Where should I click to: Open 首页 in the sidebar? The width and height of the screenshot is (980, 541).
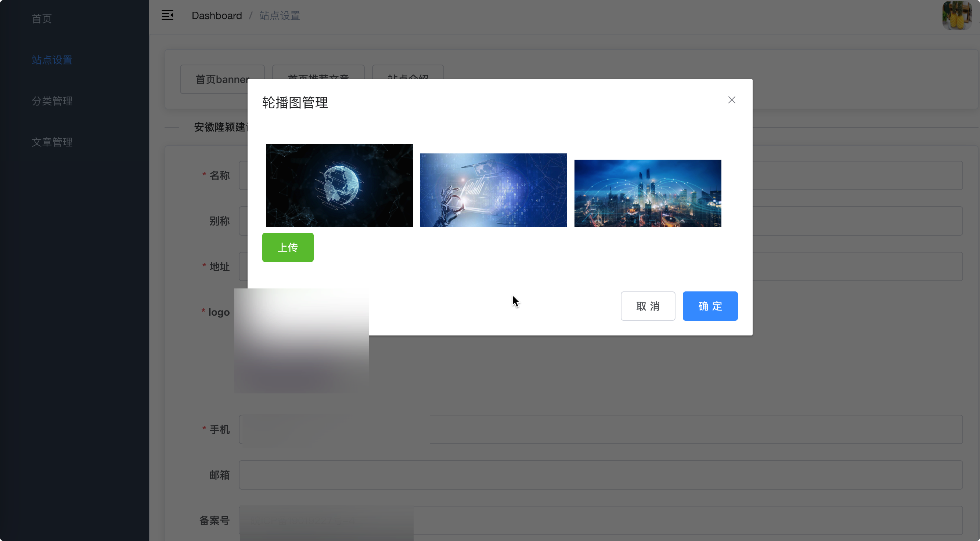42,19
